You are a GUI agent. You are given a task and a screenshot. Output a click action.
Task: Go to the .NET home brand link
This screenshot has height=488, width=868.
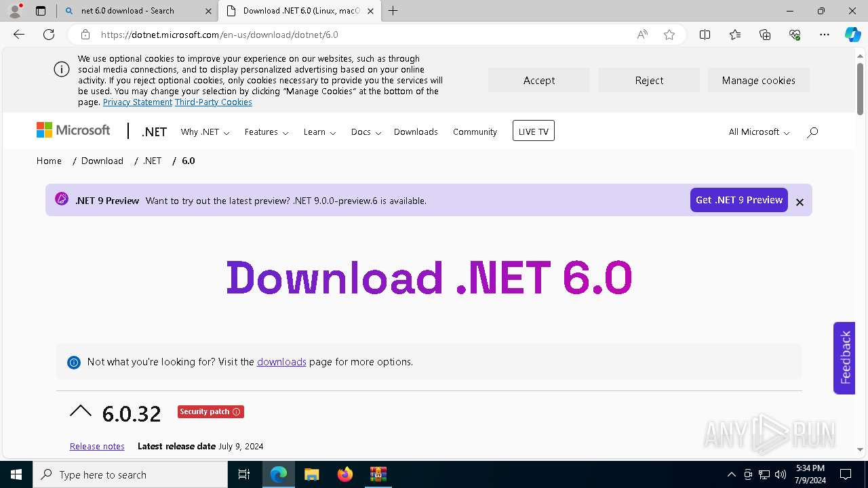(154, 132)
